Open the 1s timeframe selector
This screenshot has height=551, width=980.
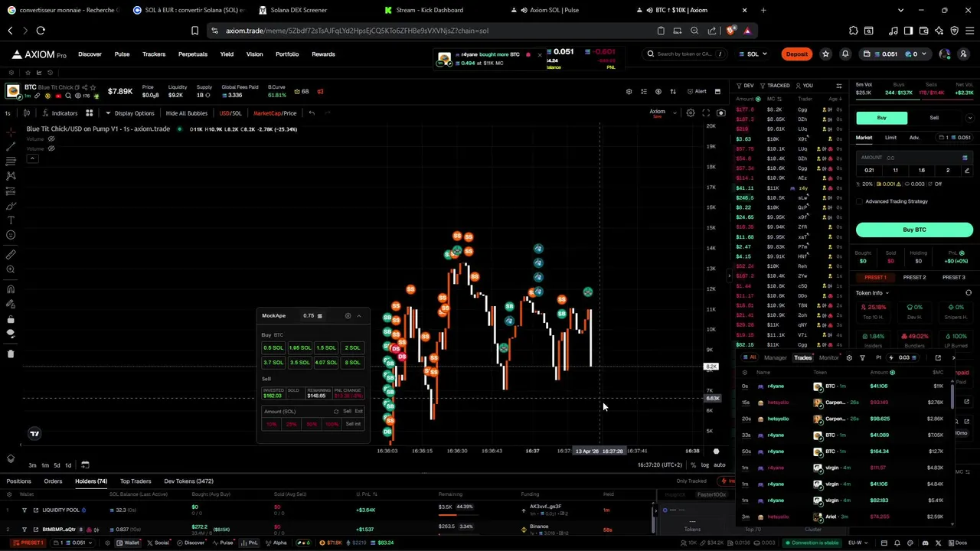8,113
